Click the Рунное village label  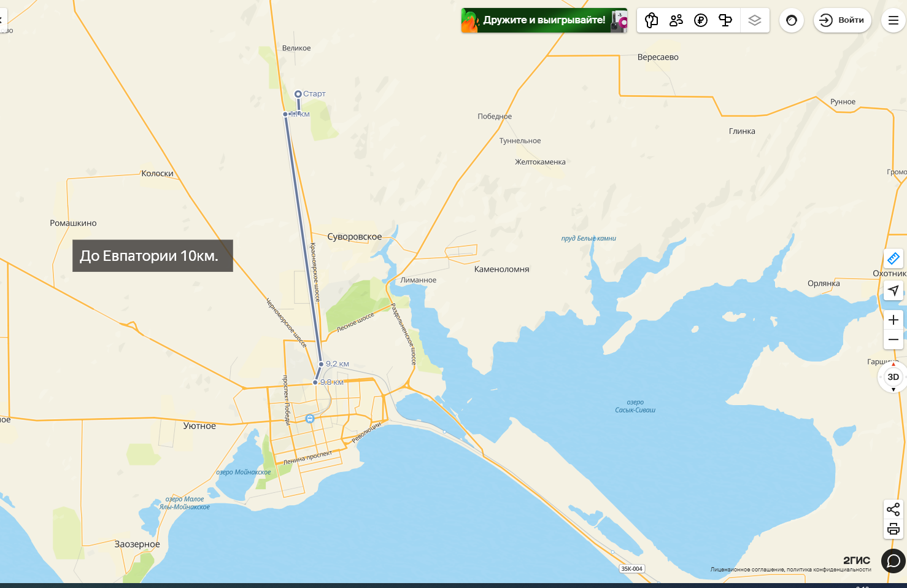click(x=843, y=102)
